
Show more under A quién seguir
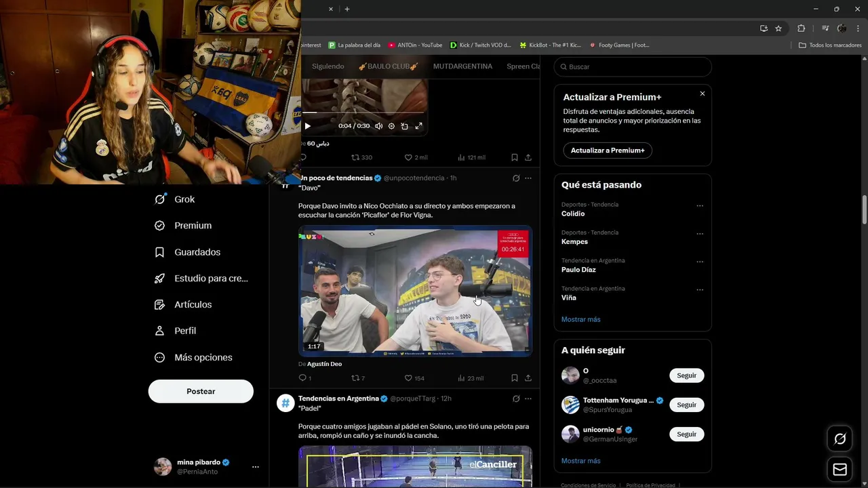click(580, 461)
